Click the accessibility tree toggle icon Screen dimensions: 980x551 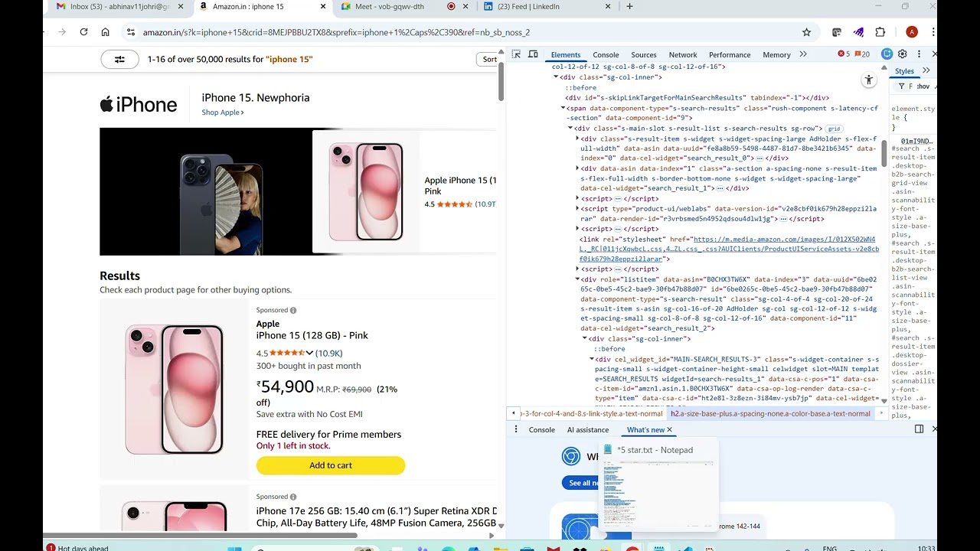point(868,80)
